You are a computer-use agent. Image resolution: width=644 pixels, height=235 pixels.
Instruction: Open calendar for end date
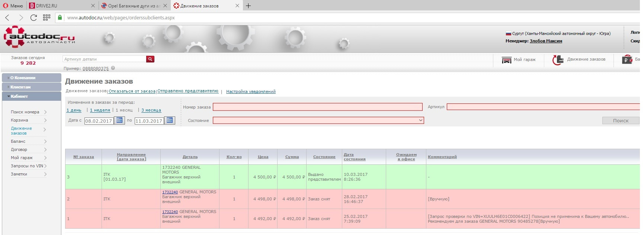pyautogui.click(x=170, y=120)
